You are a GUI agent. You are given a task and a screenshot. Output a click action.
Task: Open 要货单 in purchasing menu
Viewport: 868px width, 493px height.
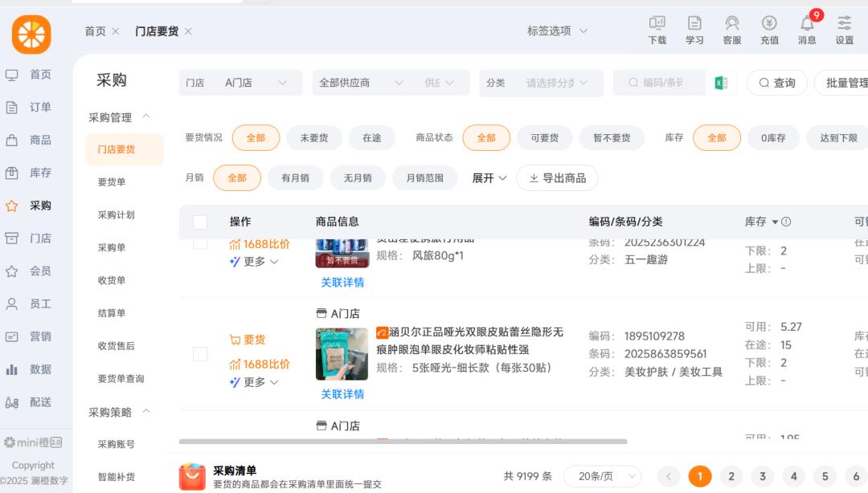click(111, 182)
